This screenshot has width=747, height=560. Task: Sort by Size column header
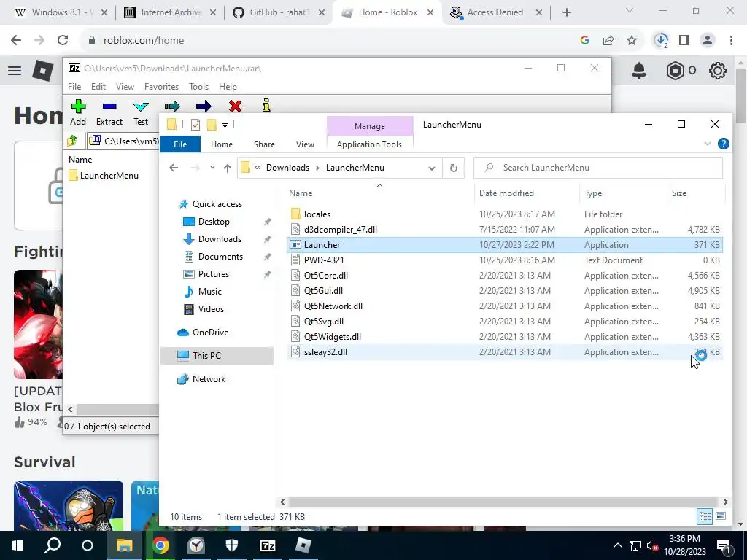click(x=679, y=192)
